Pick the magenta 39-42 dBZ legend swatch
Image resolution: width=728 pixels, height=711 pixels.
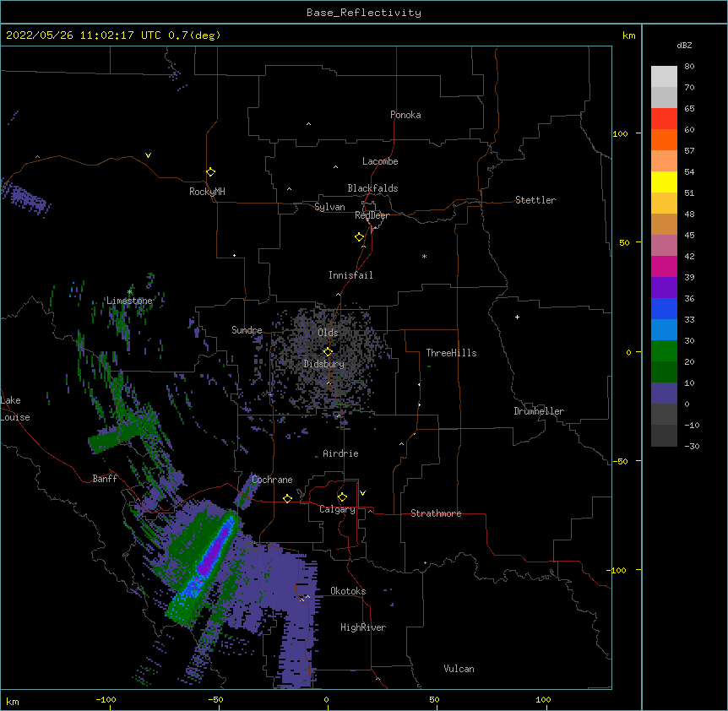(664, 266)
